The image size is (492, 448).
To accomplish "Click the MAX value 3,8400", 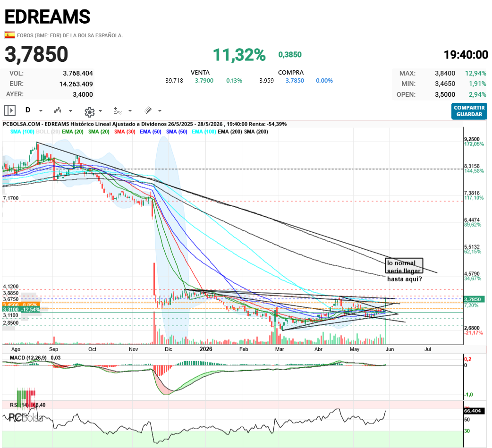I will (x=445, y=74).
